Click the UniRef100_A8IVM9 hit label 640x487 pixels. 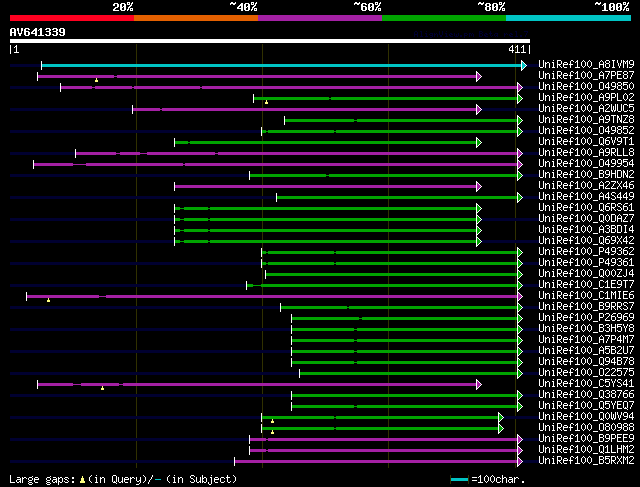click(586, 64)
